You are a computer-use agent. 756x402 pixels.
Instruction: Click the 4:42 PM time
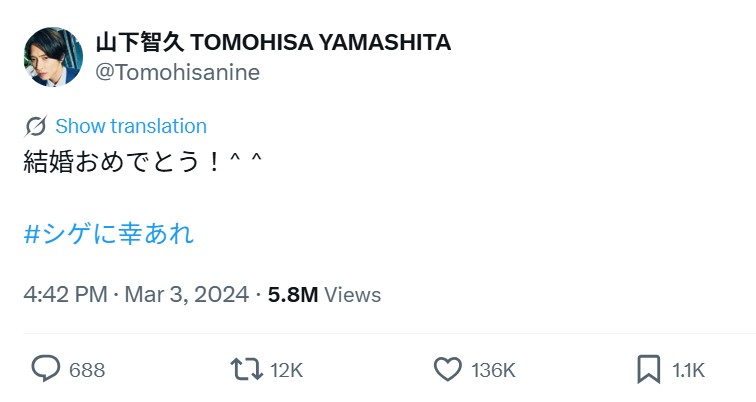[65, 295]
